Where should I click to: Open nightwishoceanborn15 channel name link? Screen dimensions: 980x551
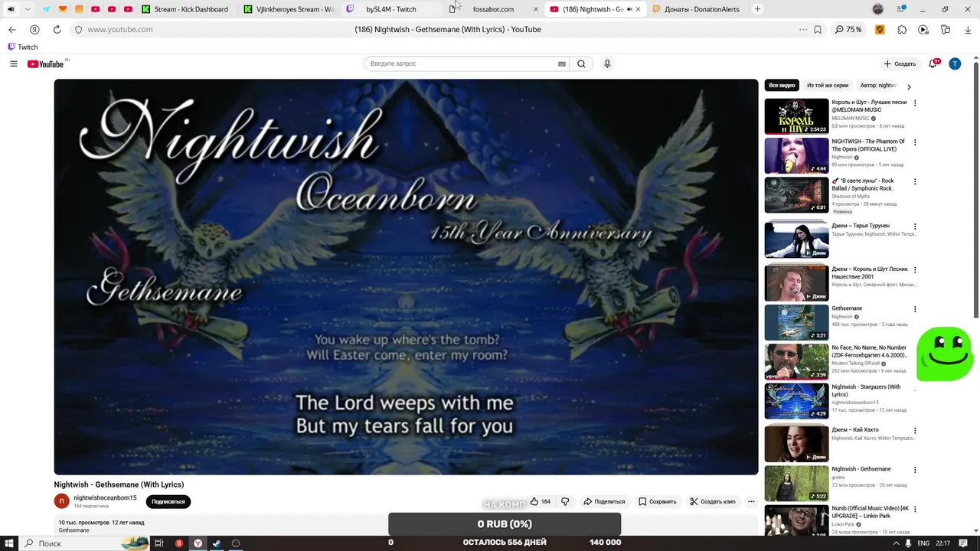coord(105,497)
